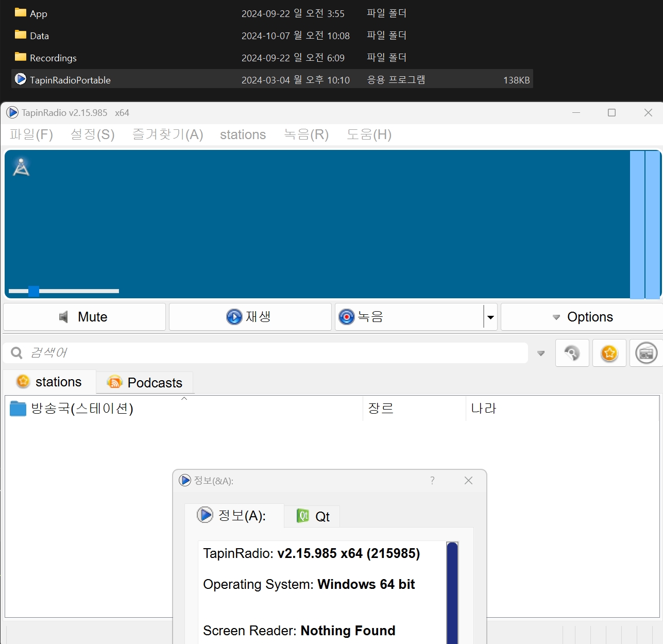663x644 pixels.
Task: Minimize the TapinRadio window
Action: [x=576, y=112]
